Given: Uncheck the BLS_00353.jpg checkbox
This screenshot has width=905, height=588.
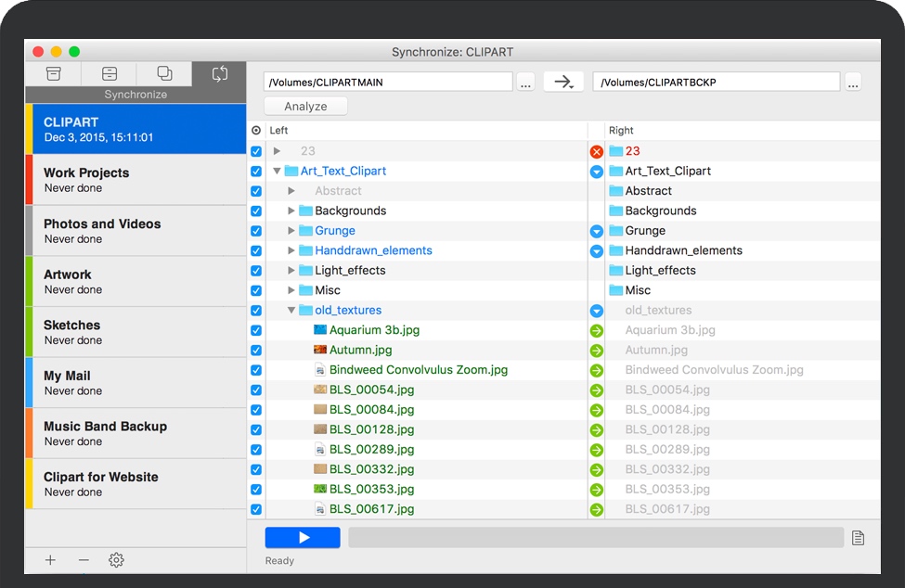Looking at the screenshot, I should [256, 490].
